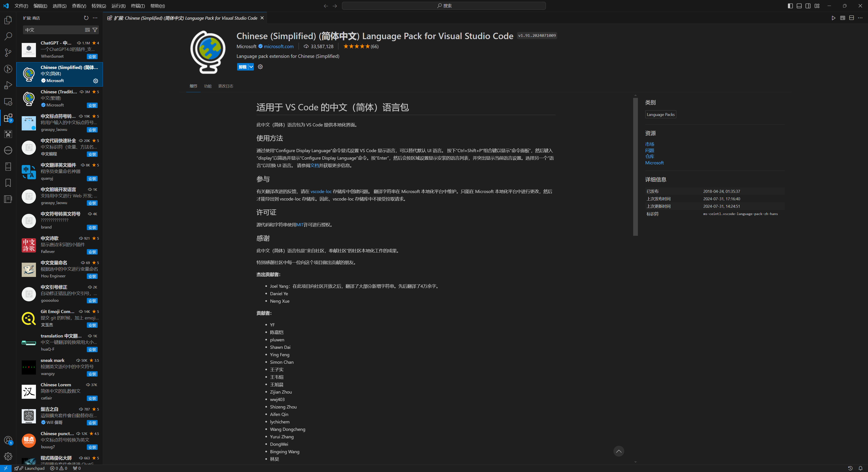
Task: Open errors and warnings count in status bar
Action: pos(59,468)
